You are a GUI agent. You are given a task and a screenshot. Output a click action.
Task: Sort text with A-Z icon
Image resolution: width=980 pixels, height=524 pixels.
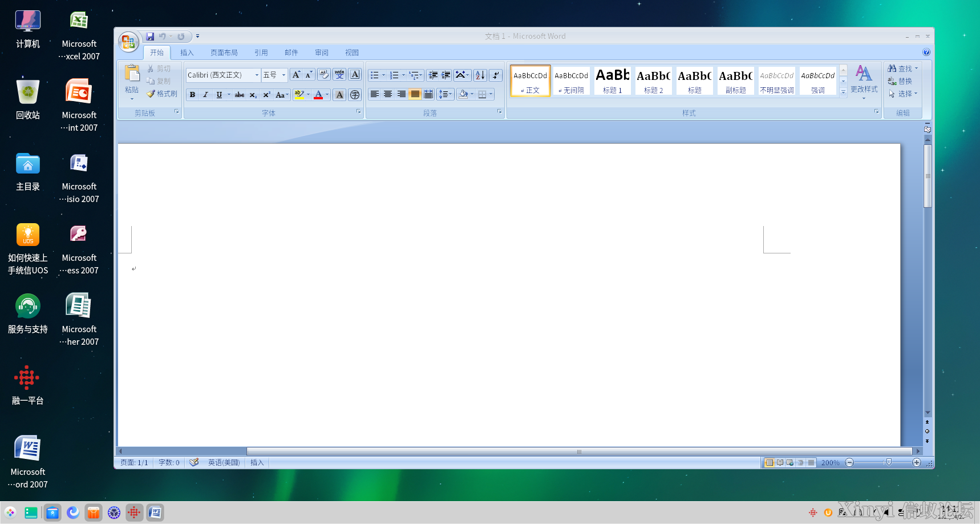480,75
